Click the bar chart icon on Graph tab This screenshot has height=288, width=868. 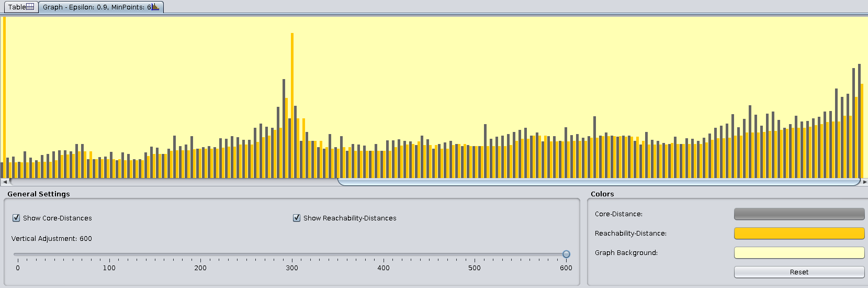[155, 7]
